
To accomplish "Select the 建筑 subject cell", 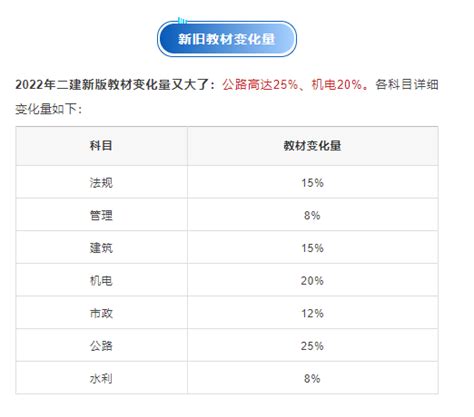I will point(101,248).
